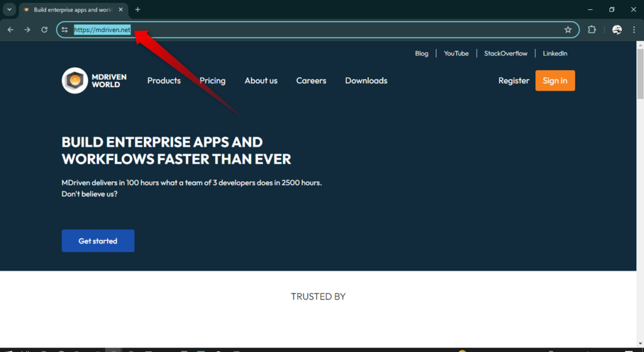Click the 'Don't believe us?' text

pyautogui.click(x=89, y=194)
